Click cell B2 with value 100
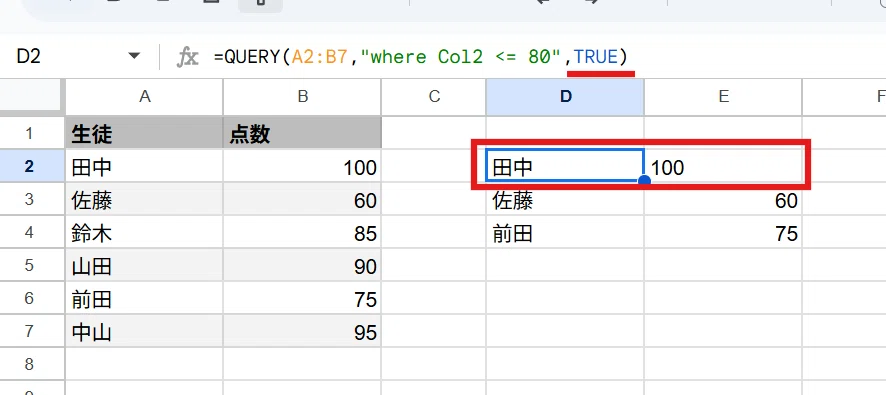 (303, 166)
